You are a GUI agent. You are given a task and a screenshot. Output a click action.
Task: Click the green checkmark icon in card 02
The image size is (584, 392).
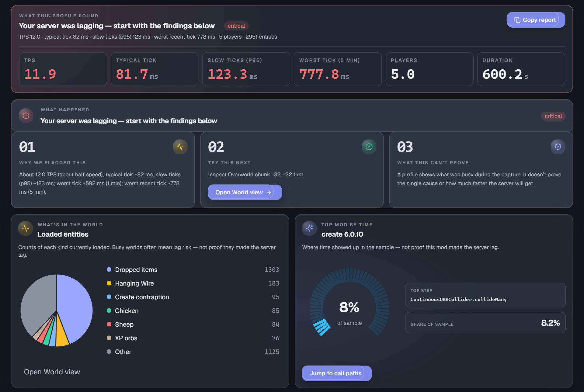coord(369,147)
